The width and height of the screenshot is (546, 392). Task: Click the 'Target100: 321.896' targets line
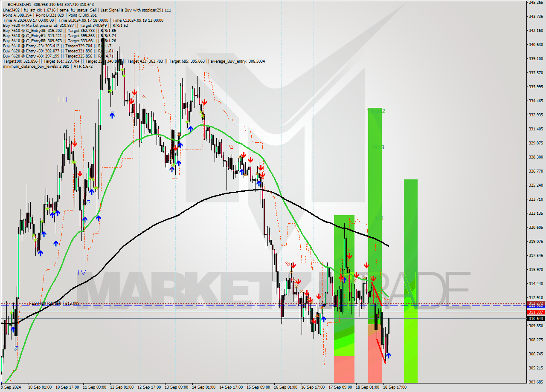[134, 61]
